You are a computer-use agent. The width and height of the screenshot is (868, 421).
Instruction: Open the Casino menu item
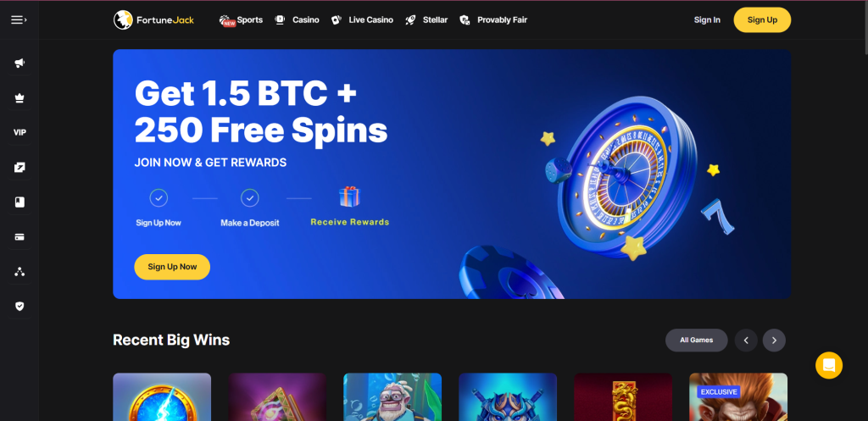(298, 20)
